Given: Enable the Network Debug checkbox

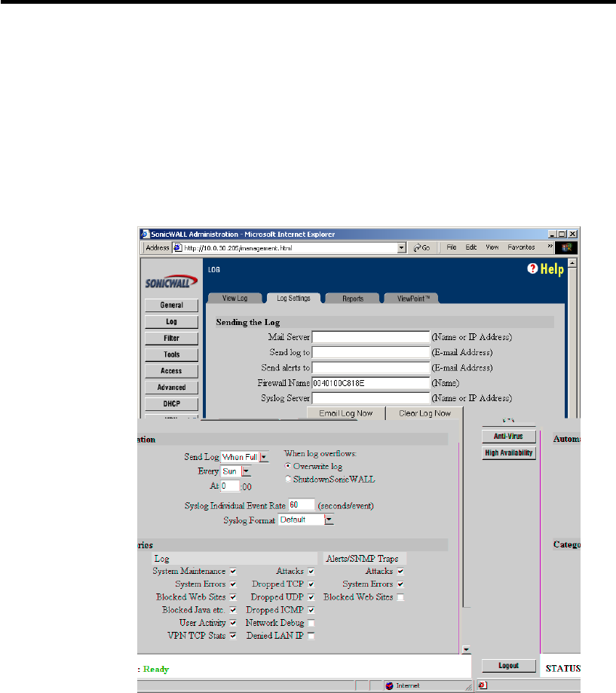Looking at the screenshot, I should [311, 623].
